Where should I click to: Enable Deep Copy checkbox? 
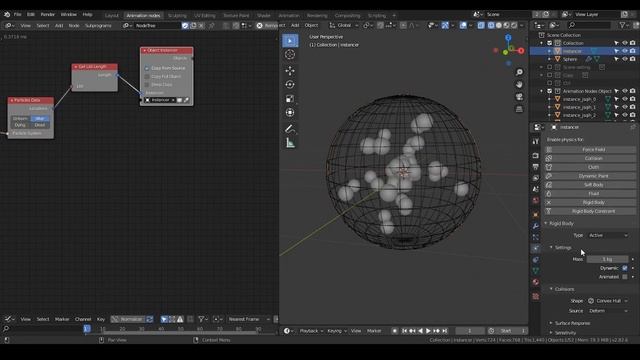(x=147, y=84)
